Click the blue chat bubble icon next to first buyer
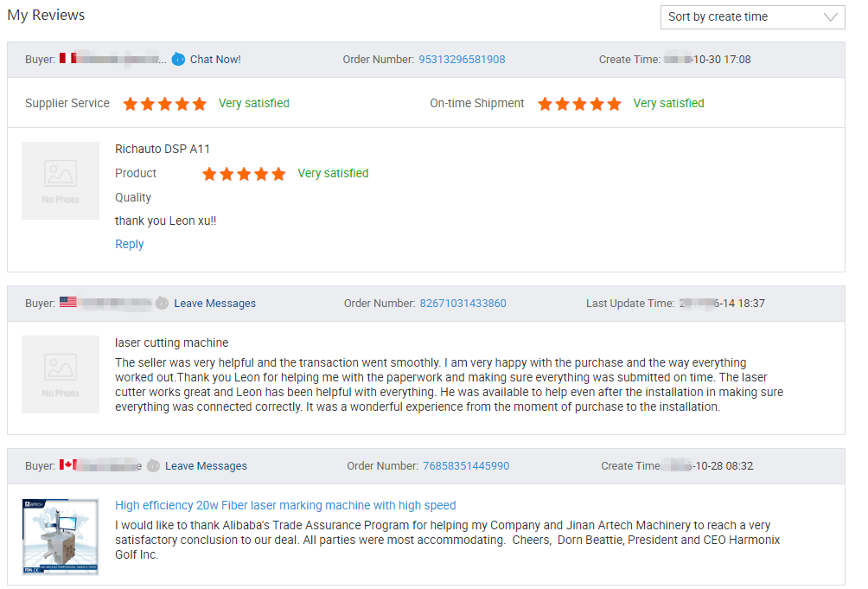Viewport: 868px width, 589px height. coord(177,59)
